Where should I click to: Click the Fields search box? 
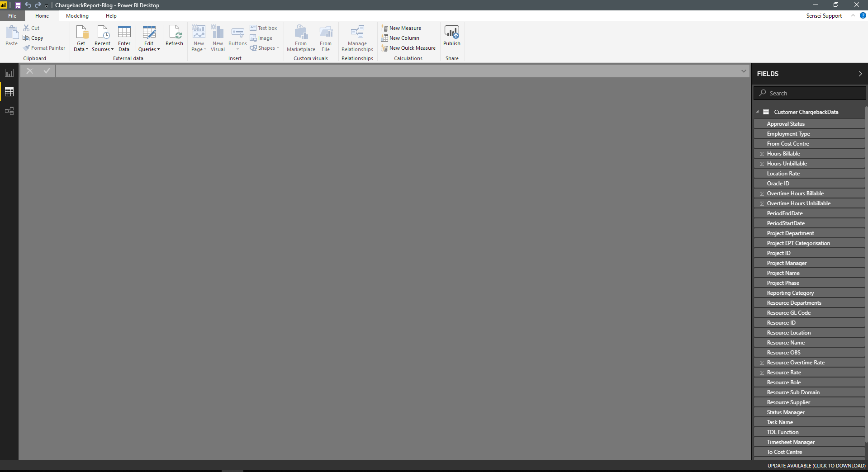pos(810,93)
